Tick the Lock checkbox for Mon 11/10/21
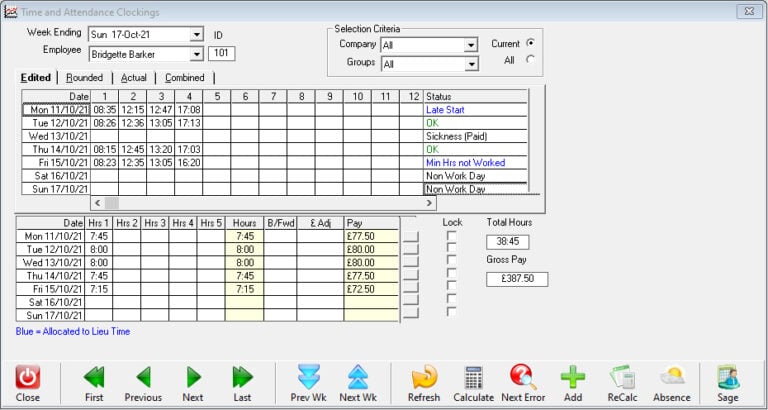 [451, 236]
